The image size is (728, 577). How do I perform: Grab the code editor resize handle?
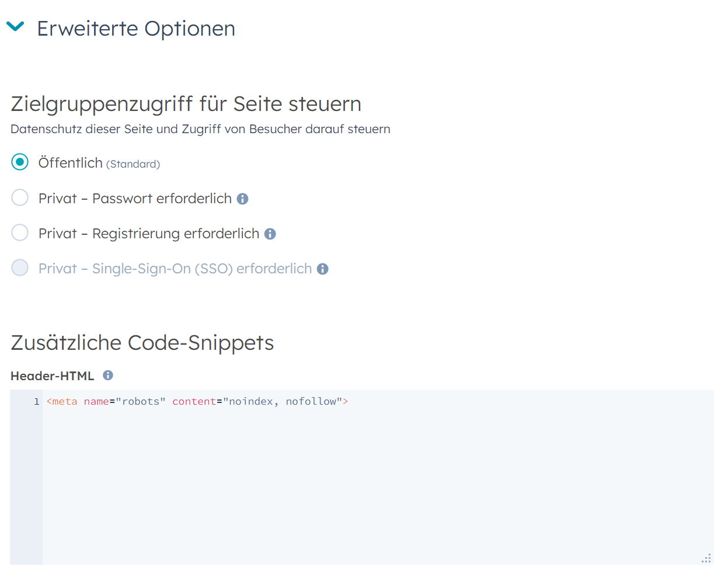pos(706,558)
